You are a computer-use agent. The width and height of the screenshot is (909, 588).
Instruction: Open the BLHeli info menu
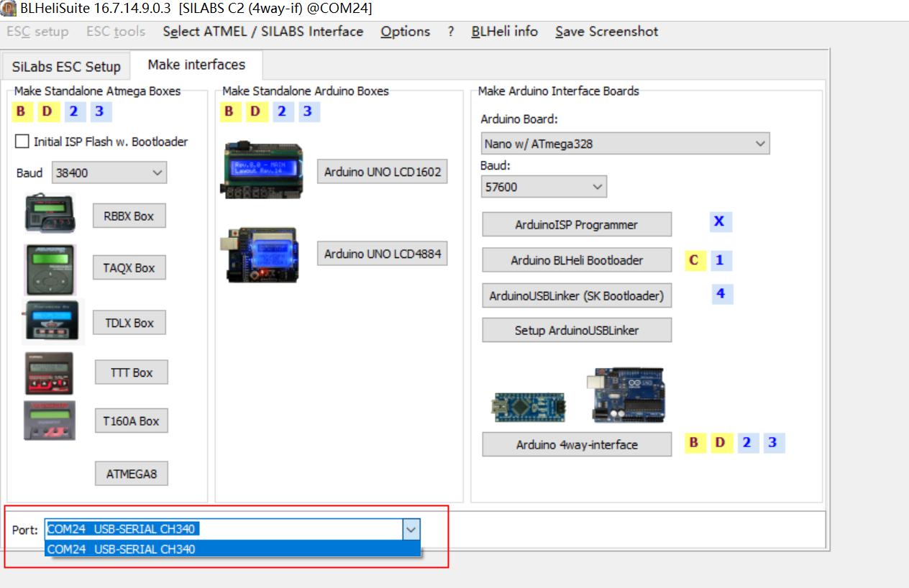(x=505, y=32)
